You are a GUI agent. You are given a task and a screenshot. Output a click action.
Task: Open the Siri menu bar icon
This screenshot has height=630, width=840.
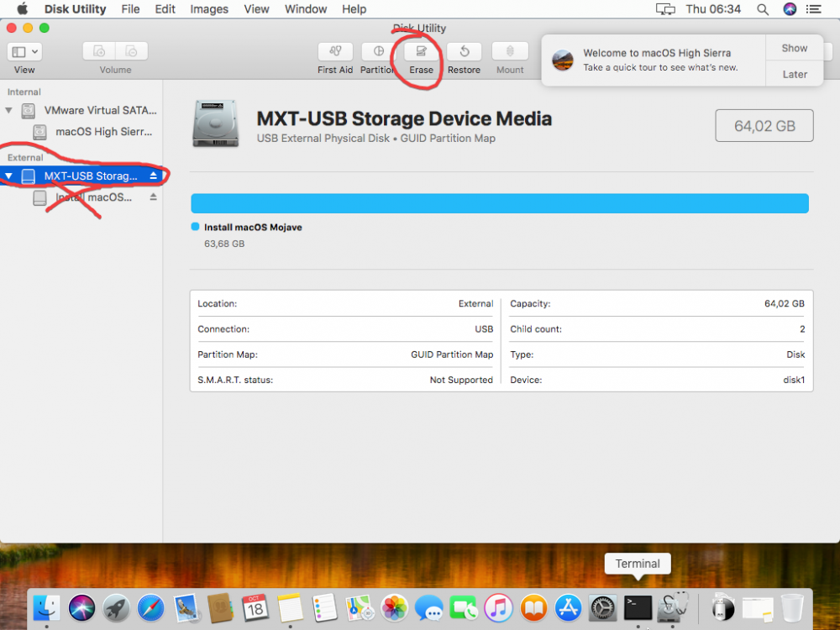(790, 9)
